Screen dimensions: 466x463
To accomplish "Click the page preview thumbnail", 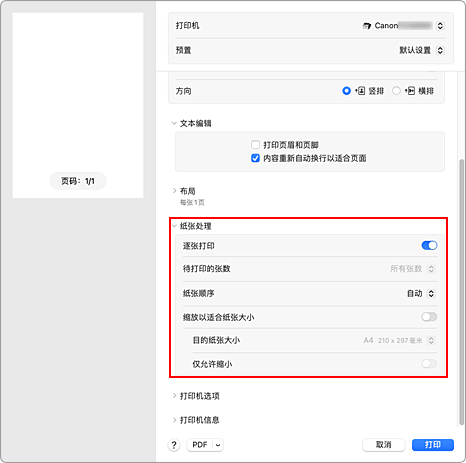I will pyautogui.click(x=78, y=105).
